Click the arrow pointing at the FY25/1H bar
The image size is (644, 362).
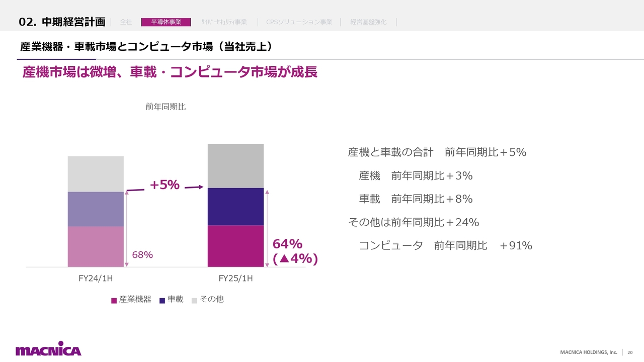194,187
